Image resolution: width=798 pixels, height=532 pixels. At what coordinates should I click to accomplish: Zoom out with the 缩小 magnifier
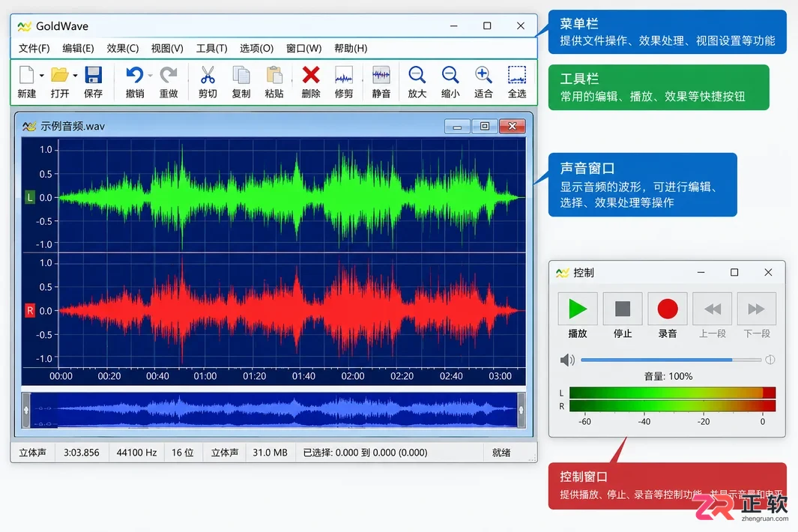pyautogui.click(x=450, y=76)
